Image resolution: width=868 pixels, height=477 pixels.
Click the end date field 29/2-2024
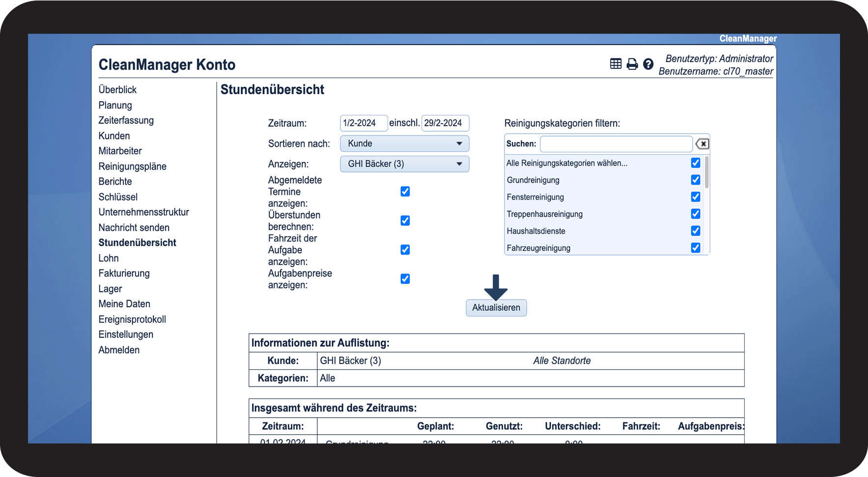tap(445, 123)
